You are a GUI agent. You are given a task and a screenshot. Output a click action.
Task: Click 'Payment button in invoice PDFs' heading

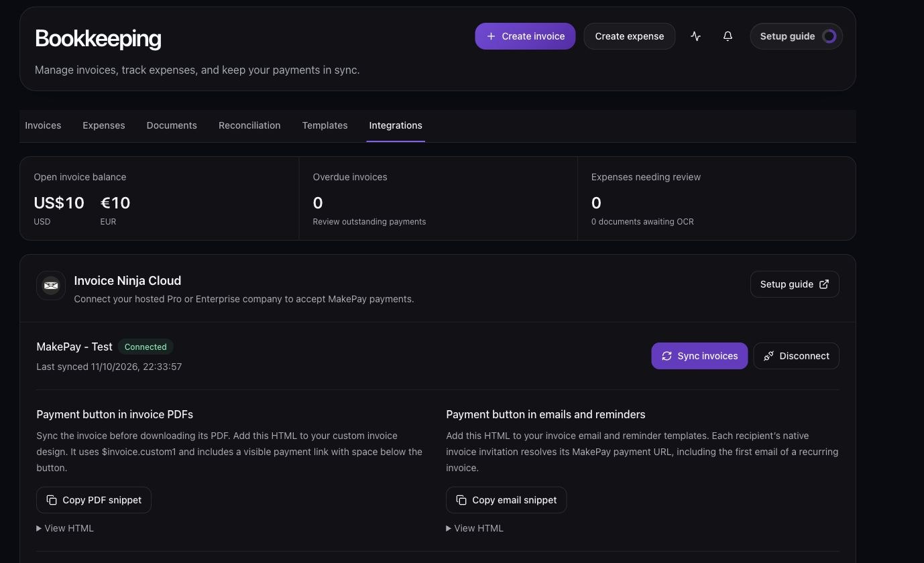coord(115,414)
